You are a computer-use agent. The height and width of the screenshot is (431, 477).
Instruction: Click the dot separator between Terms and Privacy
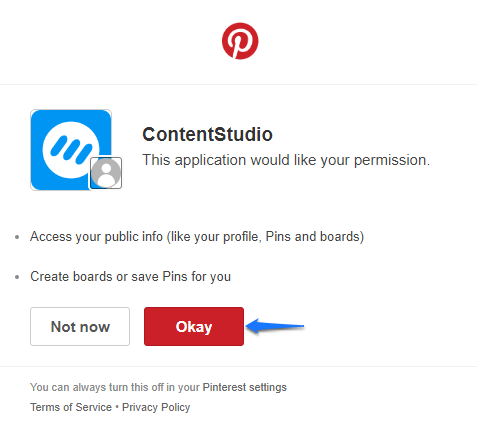click(117, 407)
